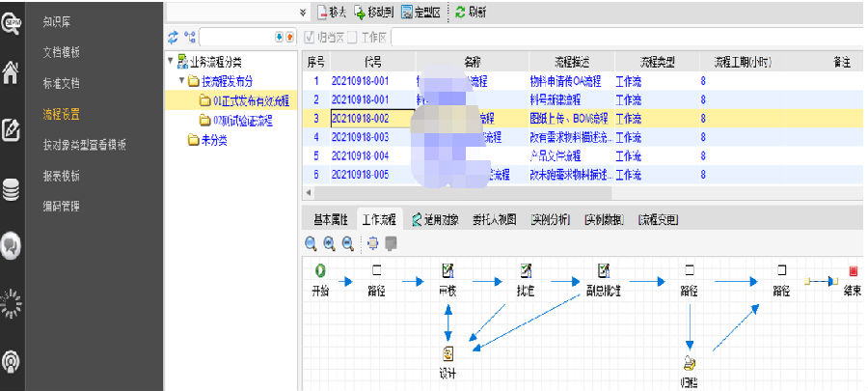Click the plain magnifier zoom-reset icon
The height and width of the screenshot is (391, 868).
312,242
